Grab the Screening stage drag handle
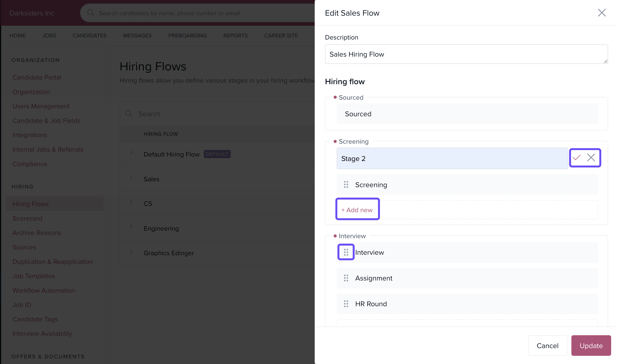Screen dimensions: 617x364 (346, 185)
